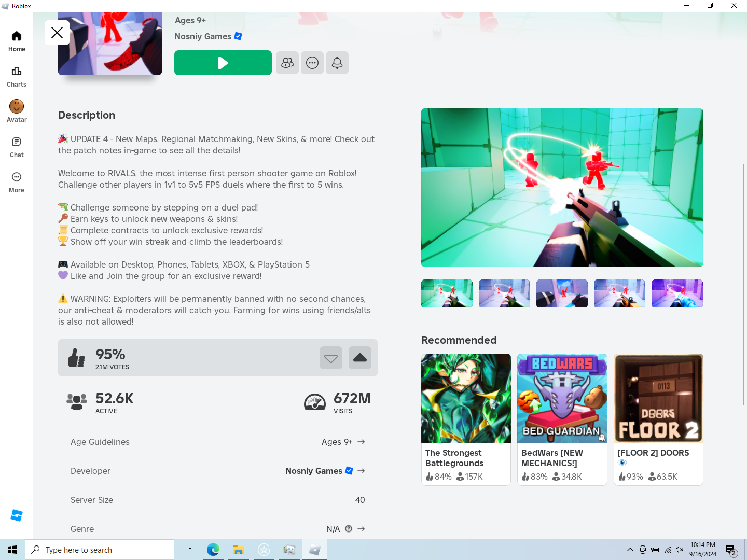The width and height of the screenshot is (747, 560).
Task: Follow the Developer row arrow
Action: [361, 471]
